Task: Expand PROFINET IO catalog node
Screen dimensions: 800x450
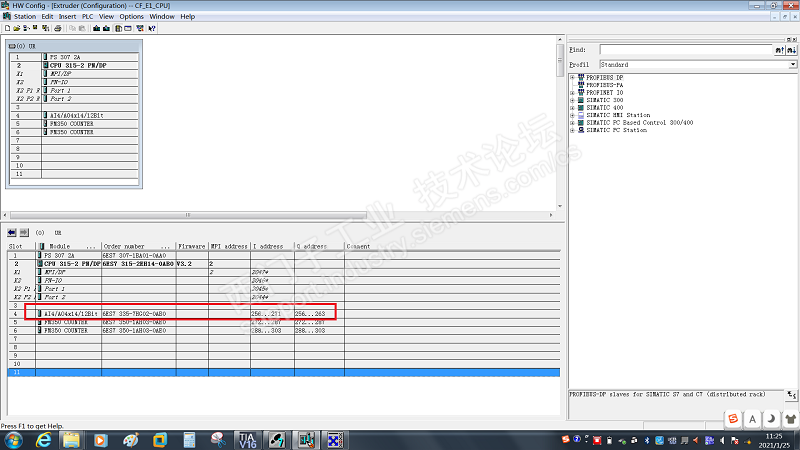Action: pos(572,93)
